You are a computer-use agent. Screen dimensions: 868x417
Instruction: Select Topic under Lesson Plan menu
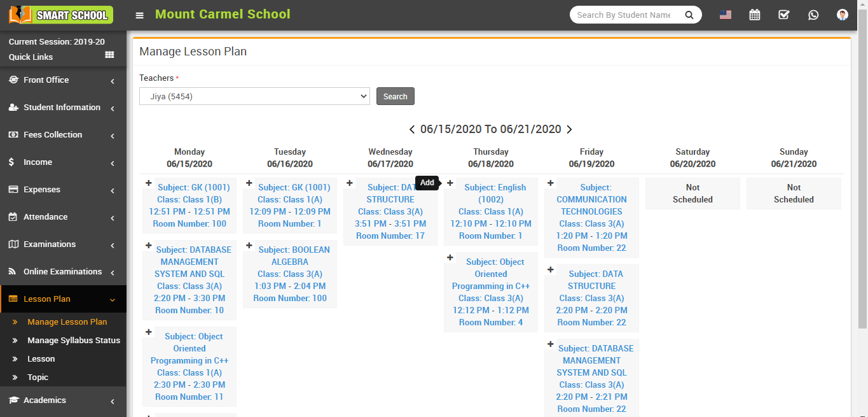pyautogui.click(x=38, y=377)
